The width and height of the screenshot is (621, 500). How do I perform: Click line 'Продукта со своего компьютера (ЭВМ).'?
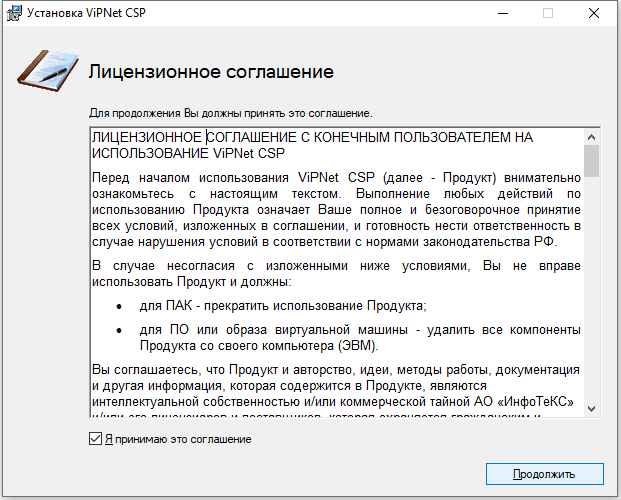tap(259, 346)
